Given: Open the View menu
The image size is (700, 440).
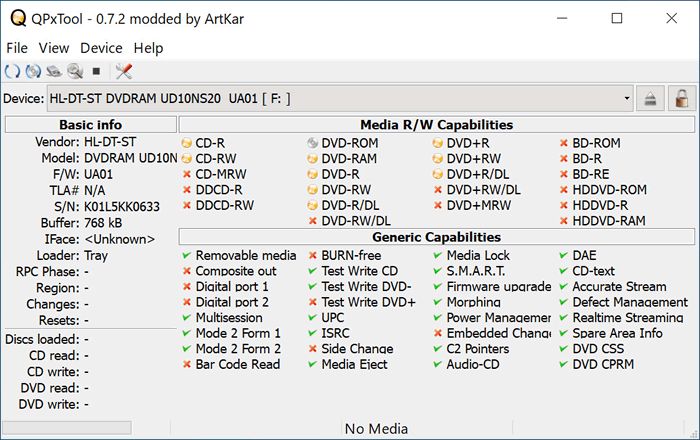Looking at the screenshot, I should [54, 48].
